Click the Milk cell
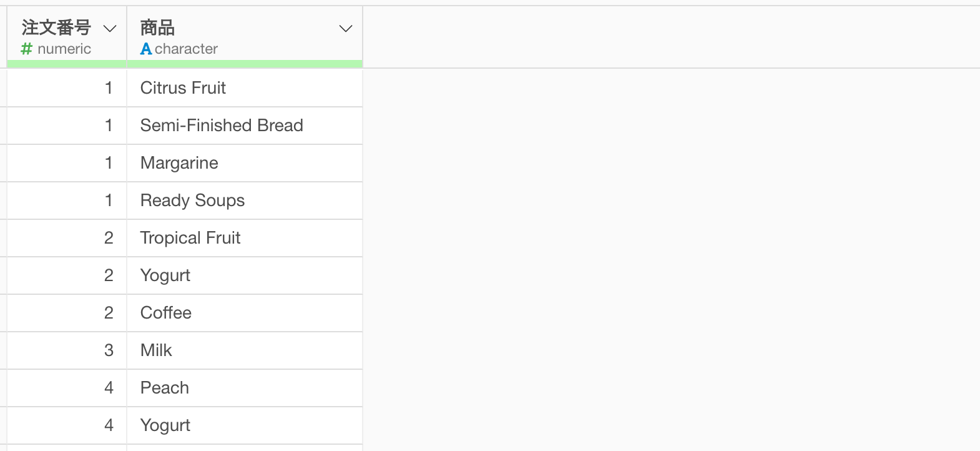This screenshot has height=451, width=980. (245, 350)
